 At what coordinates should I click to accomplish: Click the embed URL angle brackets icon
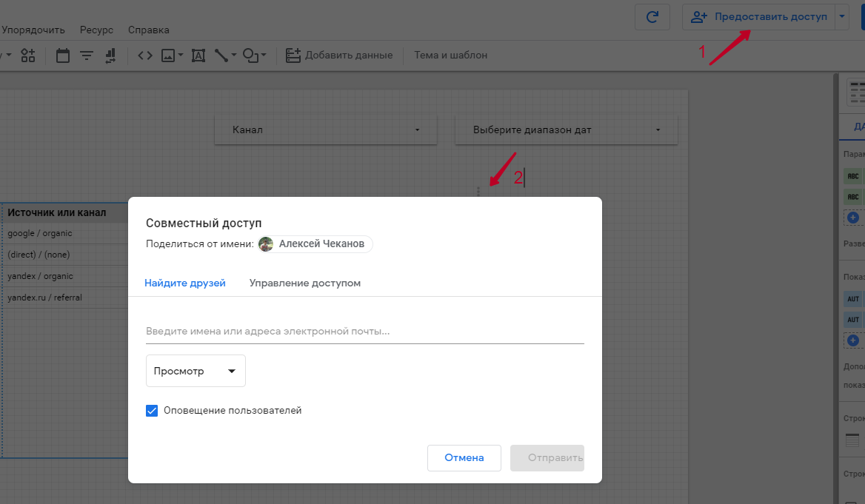[x=145, y=56]
